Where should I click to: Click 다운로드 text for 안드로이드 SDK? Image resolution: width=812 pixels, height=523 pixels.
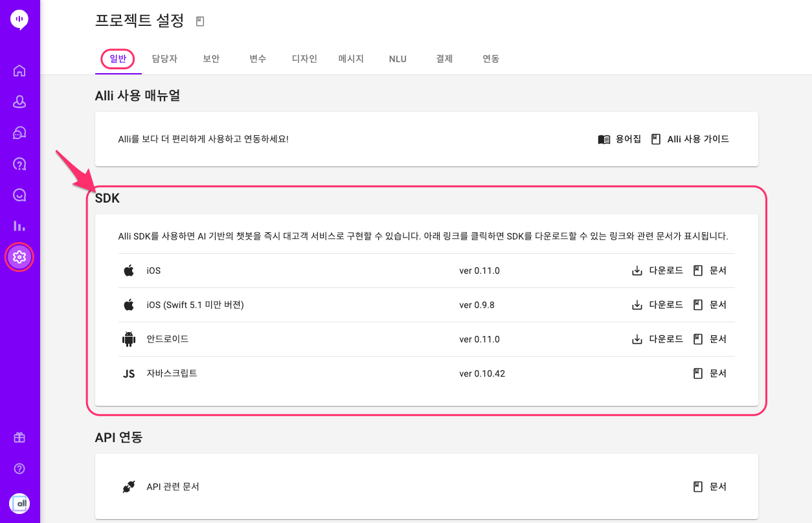666,339
